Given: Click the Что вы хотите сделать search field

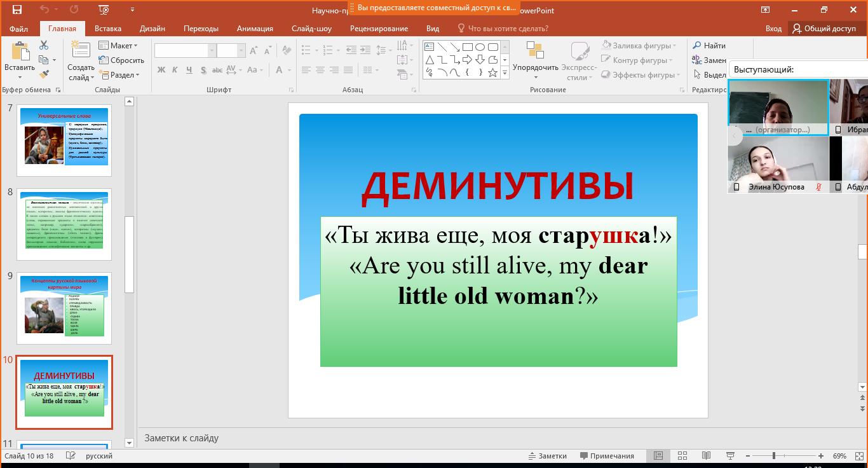Looking at the screenshot, I should [503, 29].
